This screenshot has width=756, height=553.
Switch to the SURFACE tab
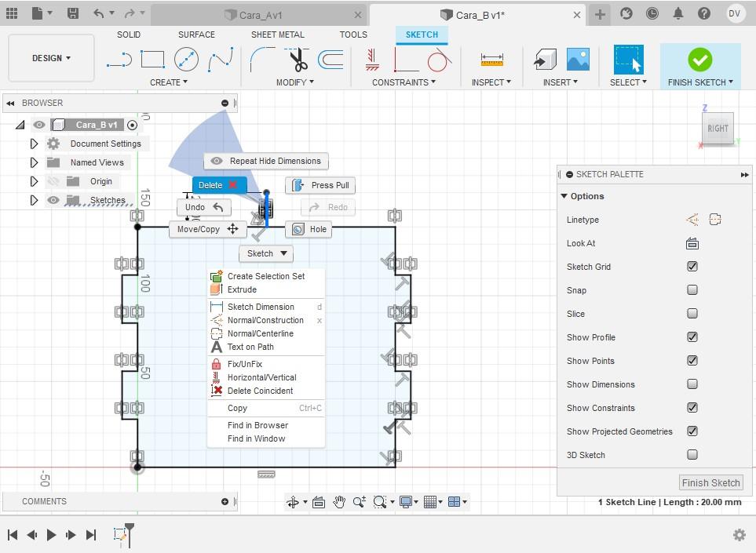pos(196,35)
